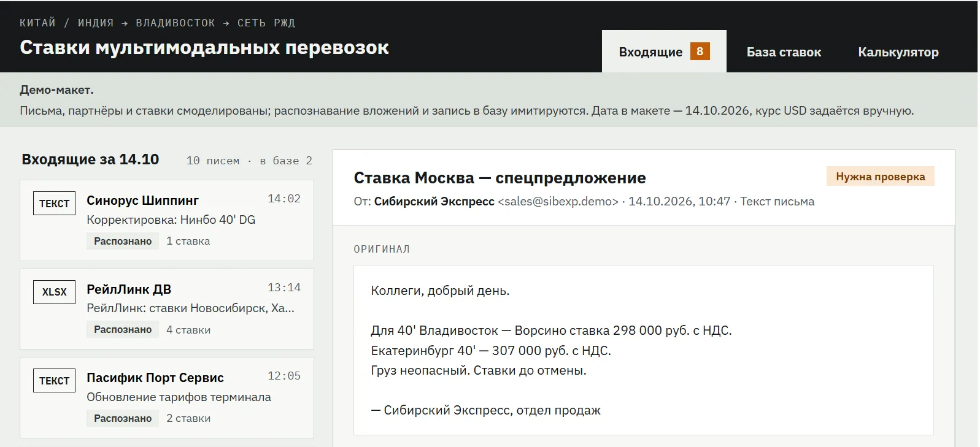Open the РейлЛинк ДВ email card
The width and height of the screenshot is (980, 447).
coord(167,309)
